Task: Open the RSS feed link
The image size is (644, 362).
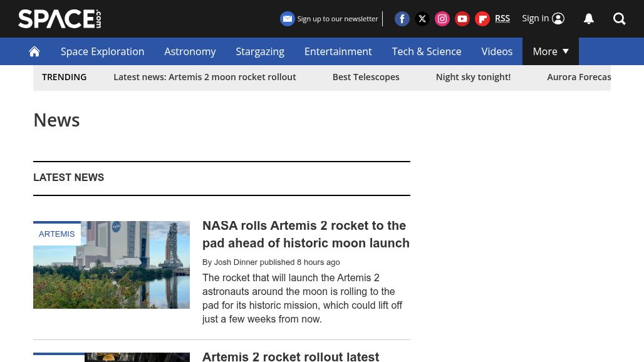Action: point(502,18)
